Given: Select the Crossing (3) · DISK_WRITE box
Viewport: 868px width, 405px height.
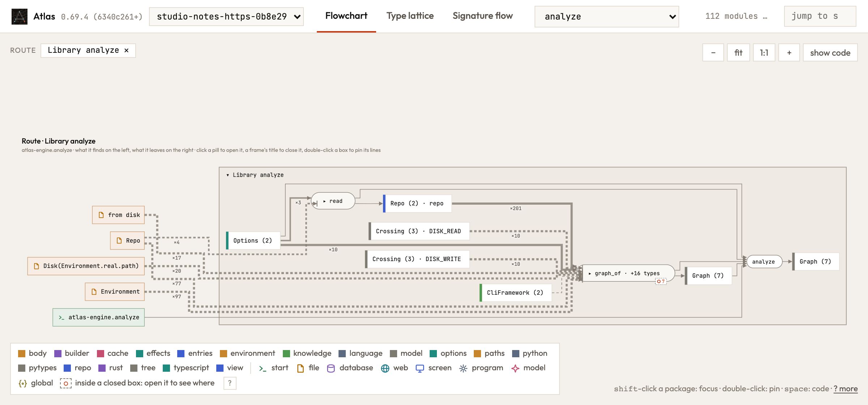Looking at the screenshot, I should click(x=417, y=259).
